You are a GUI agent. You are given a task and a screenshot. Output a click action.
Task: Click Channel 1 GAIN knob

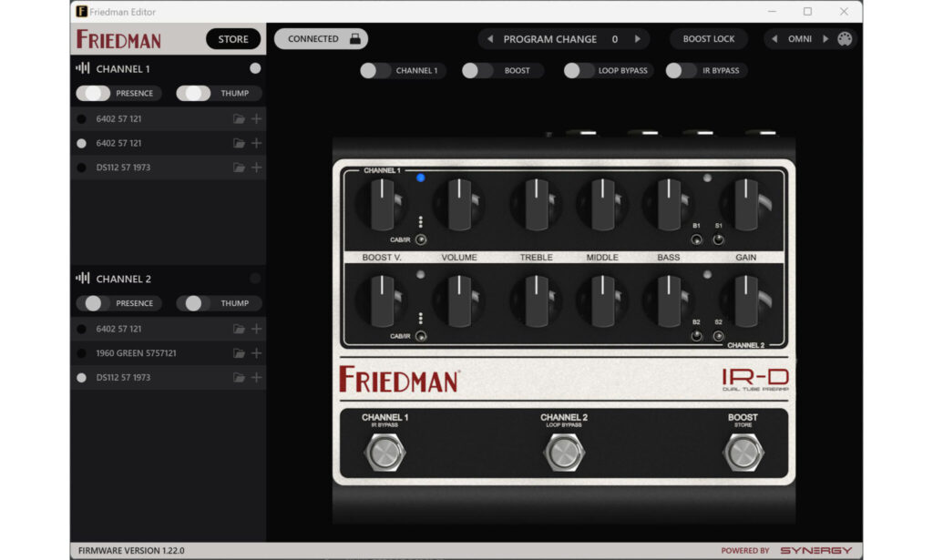[745, 205]
